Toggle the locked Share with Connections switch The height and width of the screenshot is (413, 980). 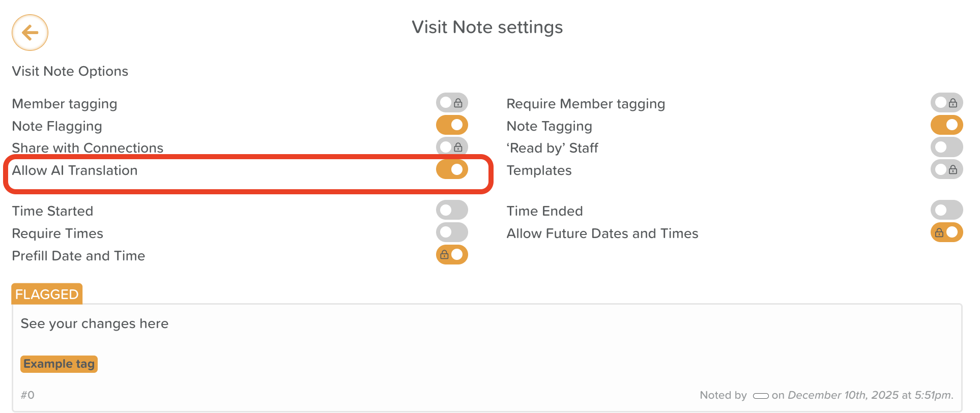tap(452, 147)
